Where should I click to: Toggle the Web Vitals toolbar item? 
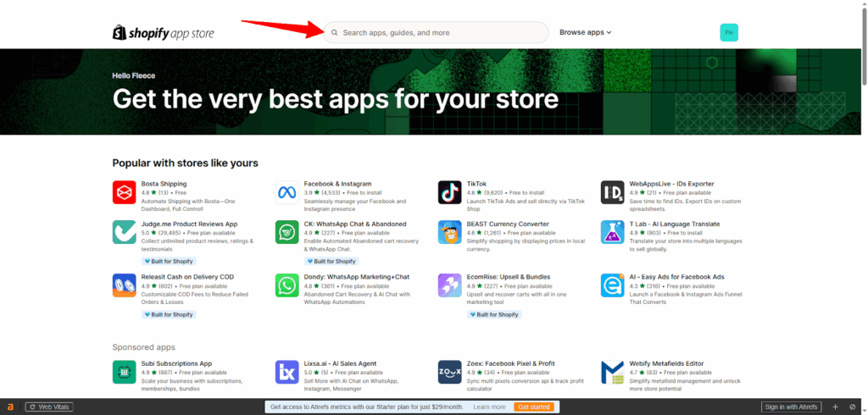49,407
